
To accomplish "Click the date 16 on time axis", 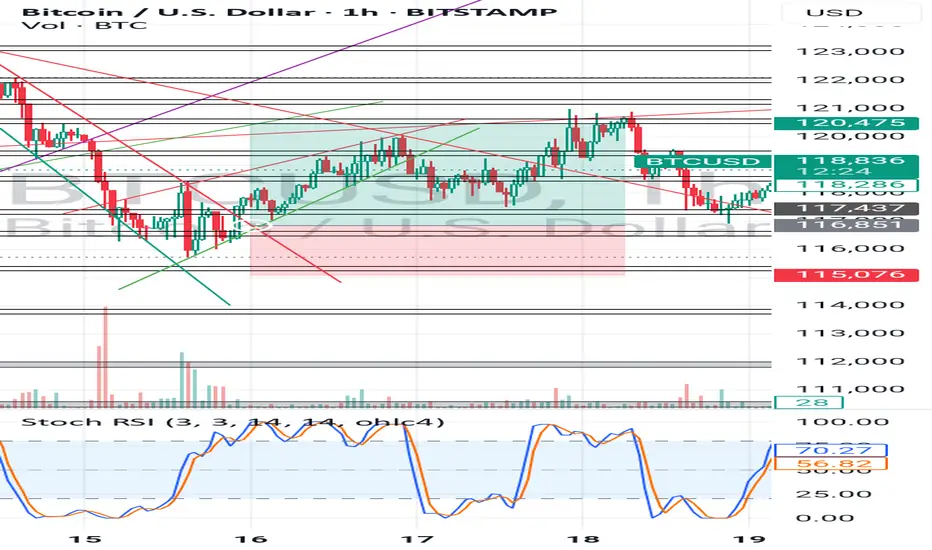I will point(251,539).
